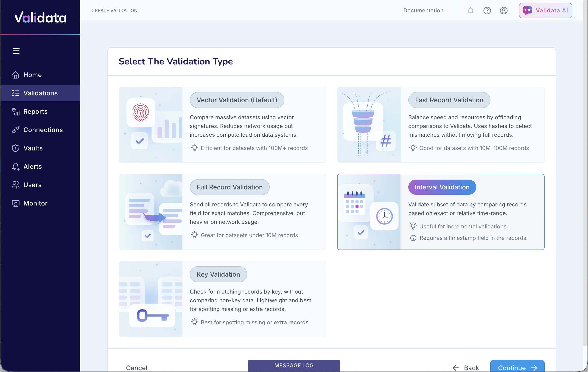This screenshot has width=588, height=372.
Task: Open the Connections panel
Action: (x=43, y=130)
